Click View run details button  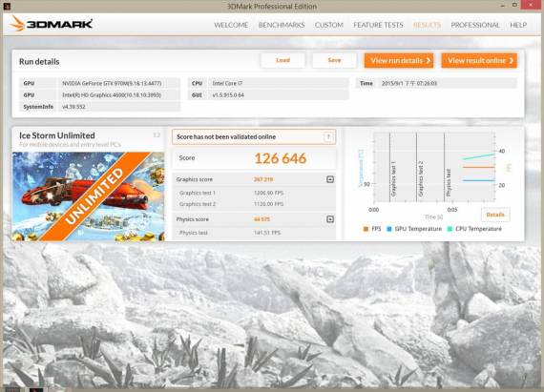399,60
